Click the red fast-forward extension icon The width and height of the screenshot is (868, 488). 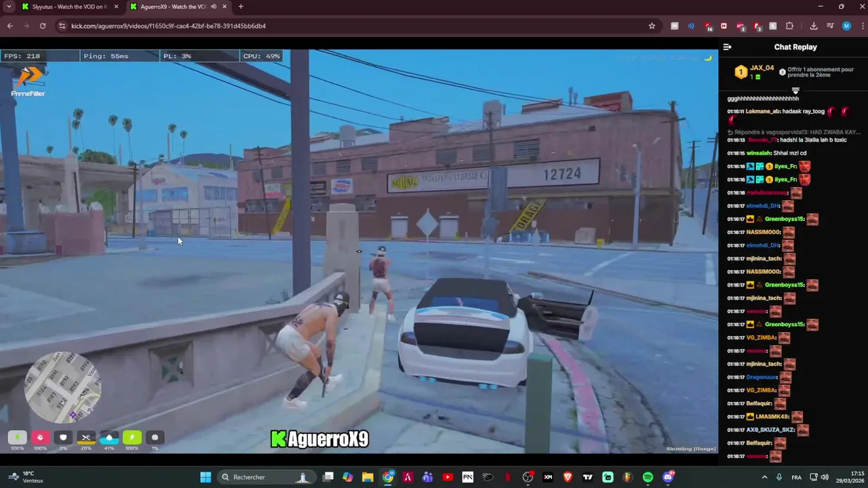(x=724, y=26)
